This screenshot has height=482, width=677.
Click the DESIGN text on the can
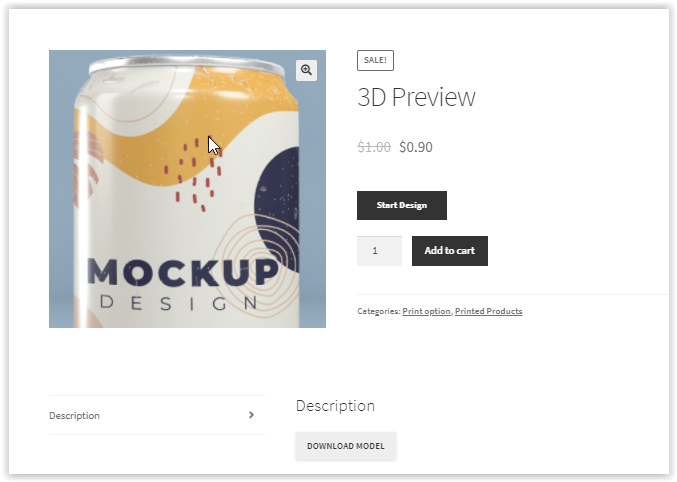click(x=179, y=303)
